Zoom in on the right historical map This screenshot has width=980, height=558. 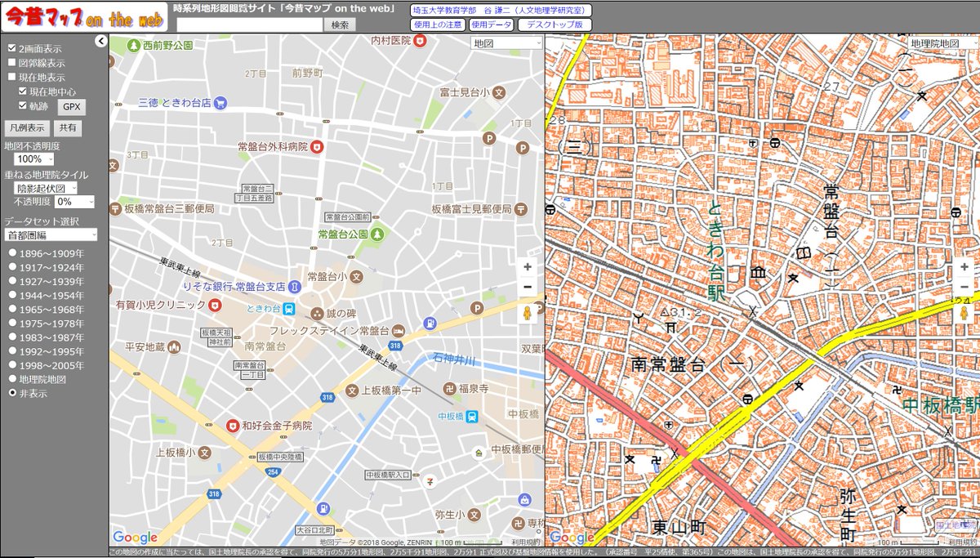(x=964, y=267)
